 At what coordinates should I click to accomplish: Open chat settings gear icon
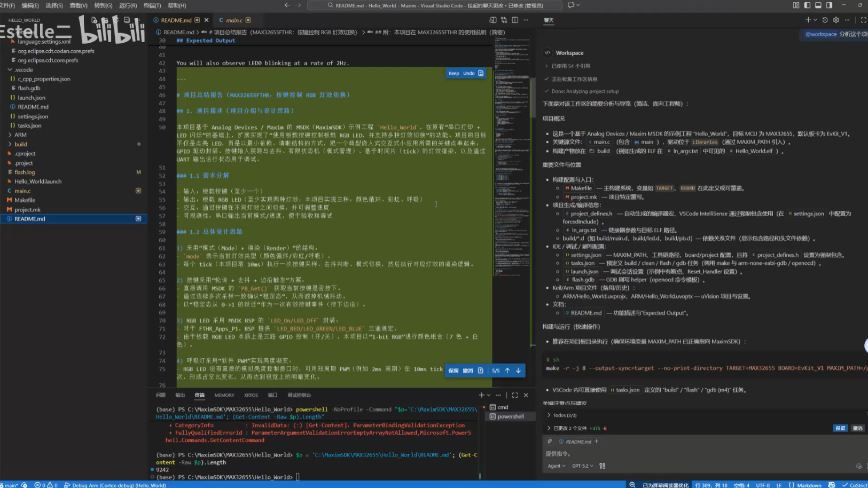pos(836,20)
